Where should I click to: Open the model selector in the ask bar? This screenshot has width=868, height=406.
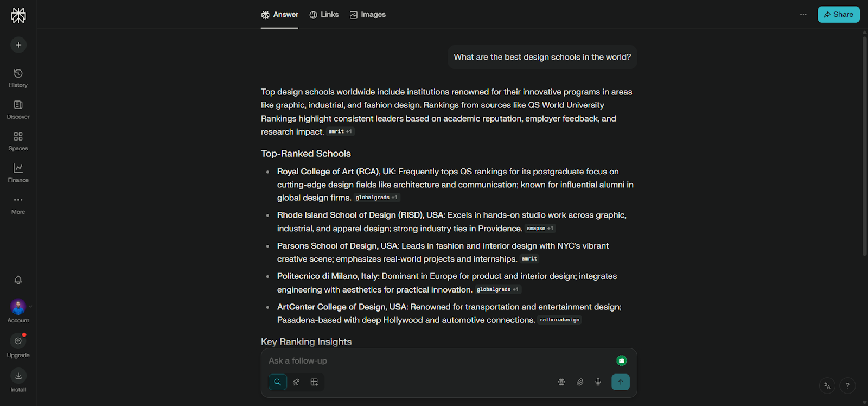click(x=561, y=382)
